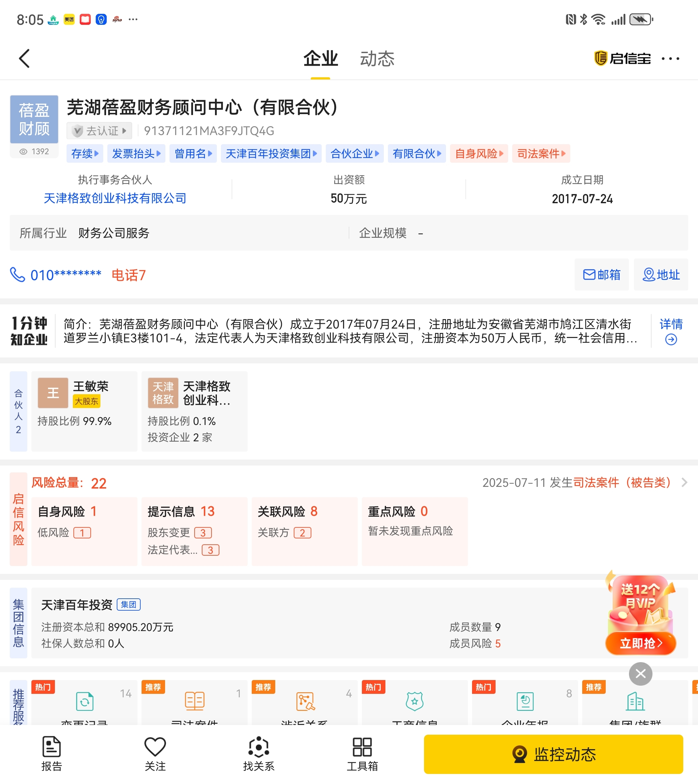Tap the 邮箱 button
698x784 pixels.
[601, 275]
